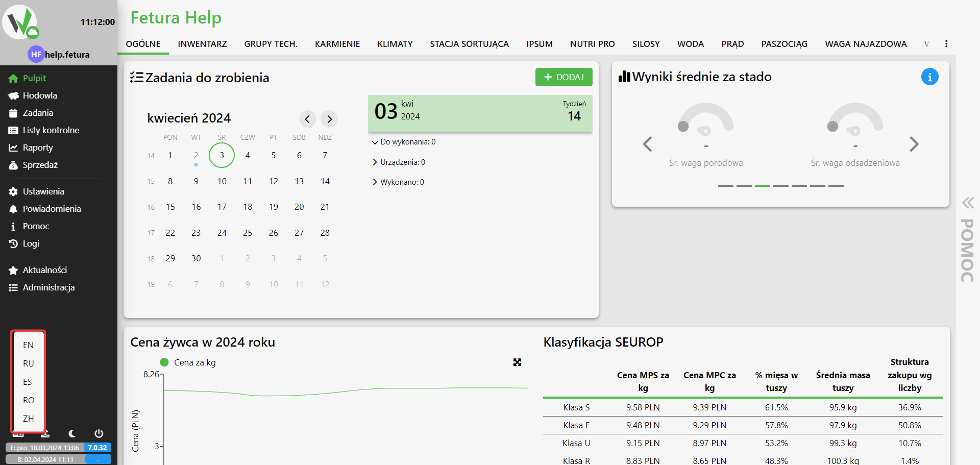The height and width of the screenshot is (465, 980).
Task: Open the SILOSY tab
Action: [x=646, y=44]
